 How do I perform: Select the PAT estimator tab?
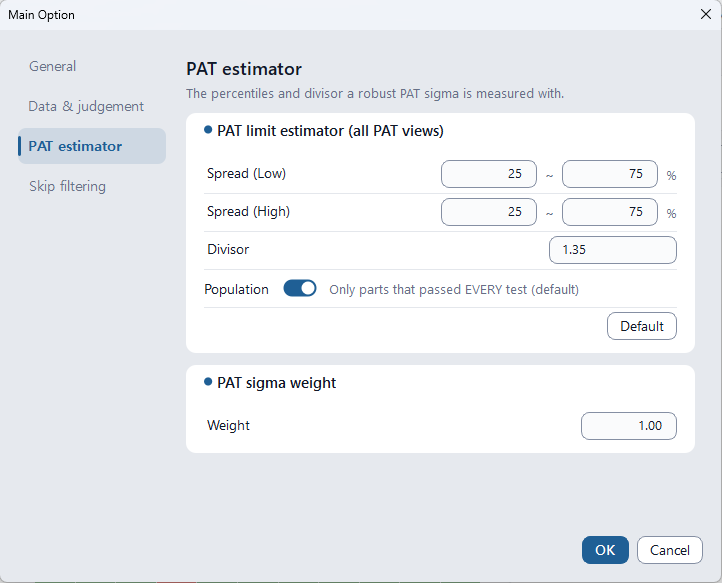(92, 146)
